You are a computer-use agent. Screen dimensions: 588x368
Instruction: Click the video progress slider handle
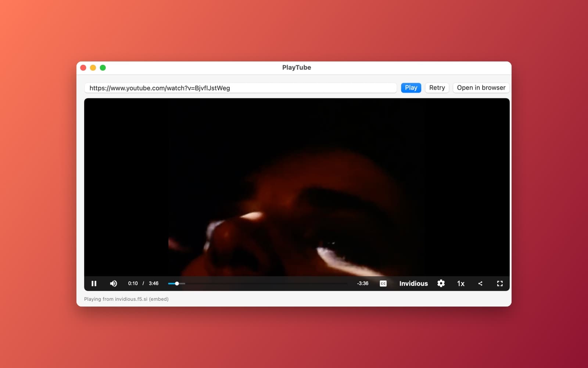(177, 283)
